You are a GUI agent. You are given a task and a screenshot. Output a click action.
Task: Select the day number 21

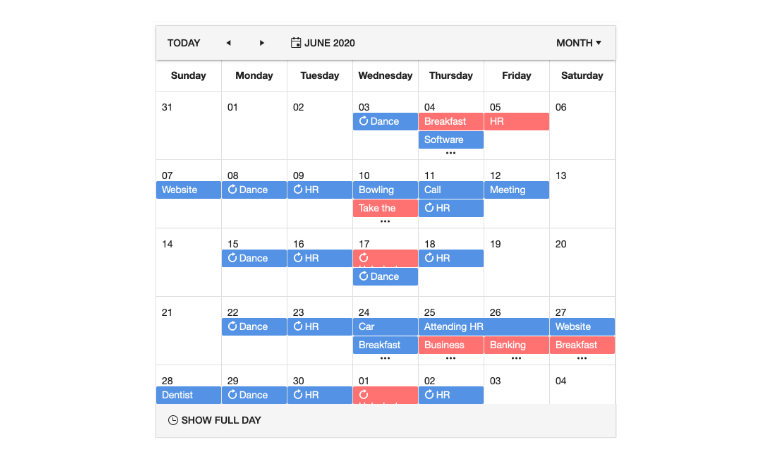pos(167,313)
